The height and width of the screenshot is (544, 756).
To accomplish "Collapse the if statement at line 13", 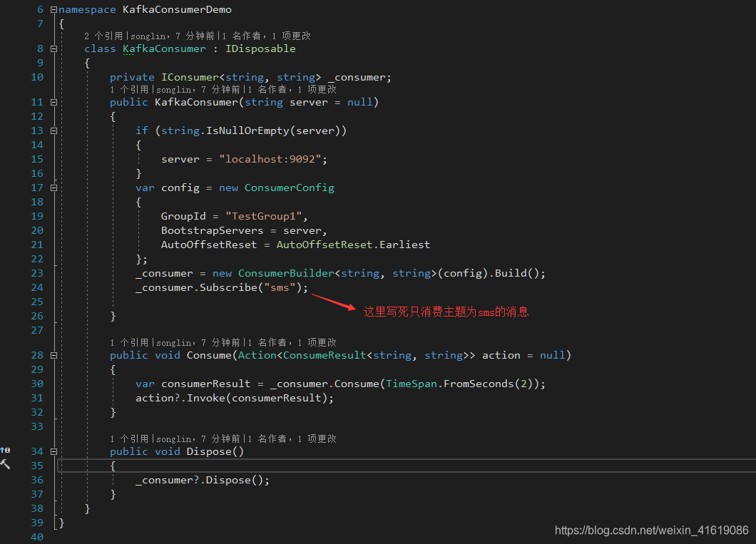I will [x=54, y=130].
